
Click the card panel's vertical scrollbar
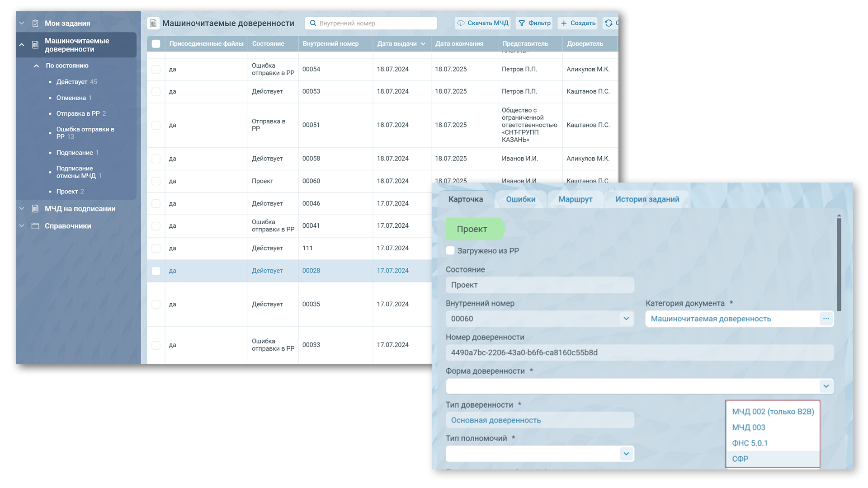[x=839, y=264]
